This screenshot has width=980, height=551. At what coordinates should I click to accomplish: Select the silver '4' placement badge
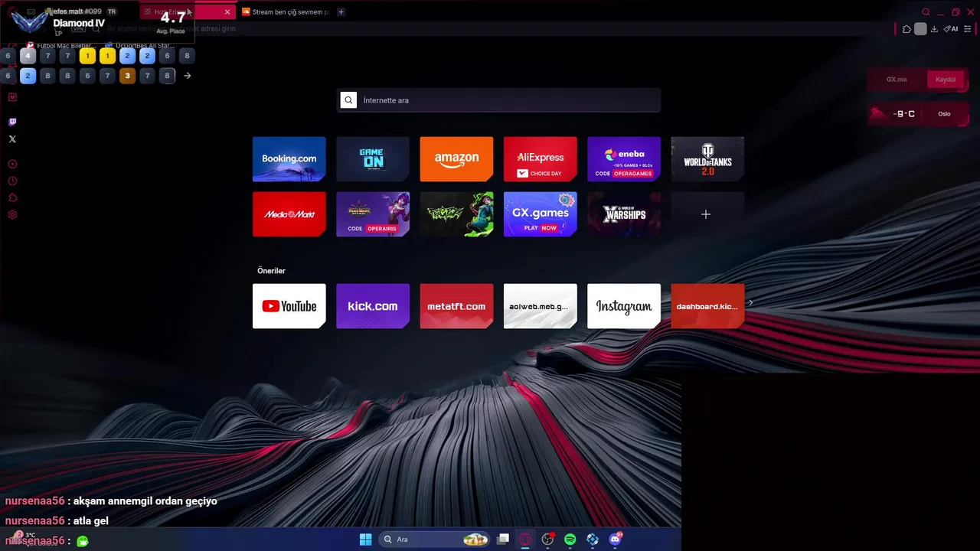click(28, 56)
